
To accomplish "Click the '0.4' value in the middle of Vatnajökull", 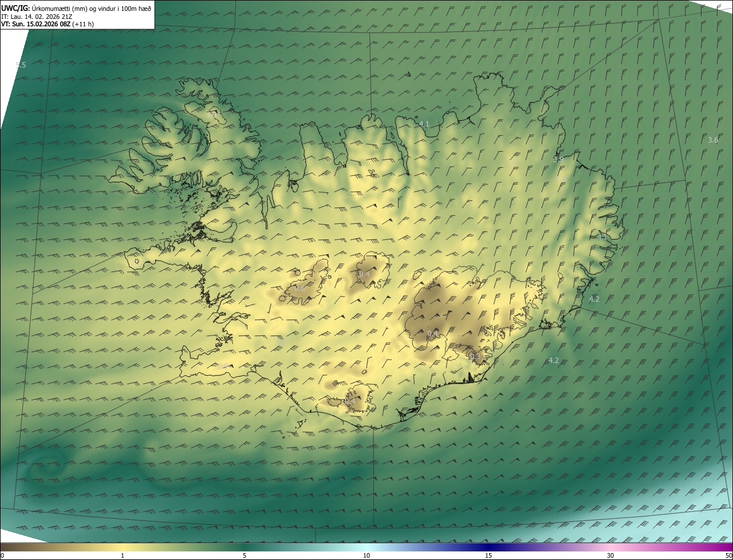I will pos(432,333).
